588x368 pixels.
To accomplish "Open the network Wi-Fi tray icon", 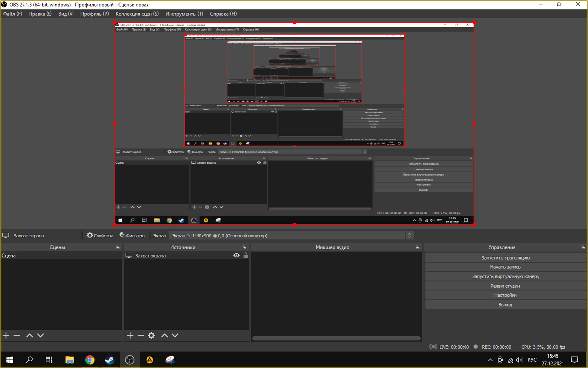I will (x=510, y=360).
